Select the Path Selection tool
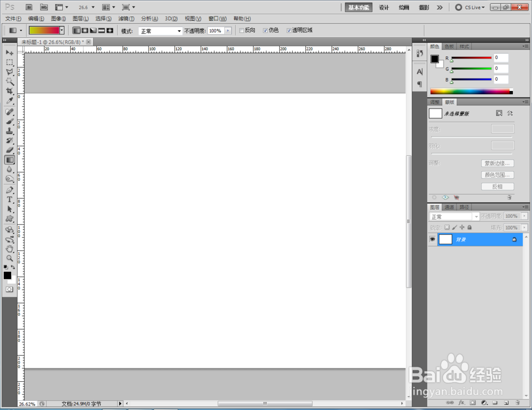 (10, 209)
